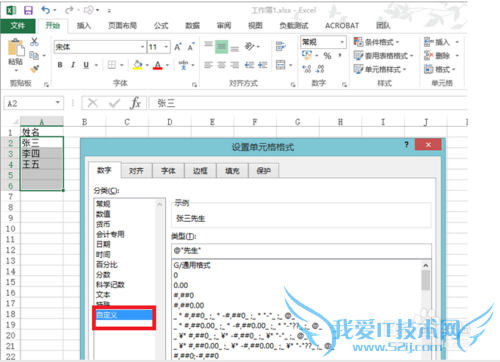
Task: Apply percent style
Action: pyautogui.click(x=327, y=56)
